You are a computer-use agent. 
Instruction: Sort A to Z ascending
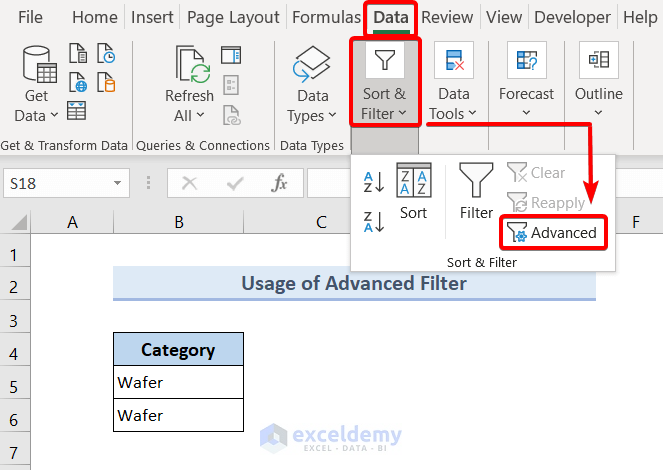point(374,181)
